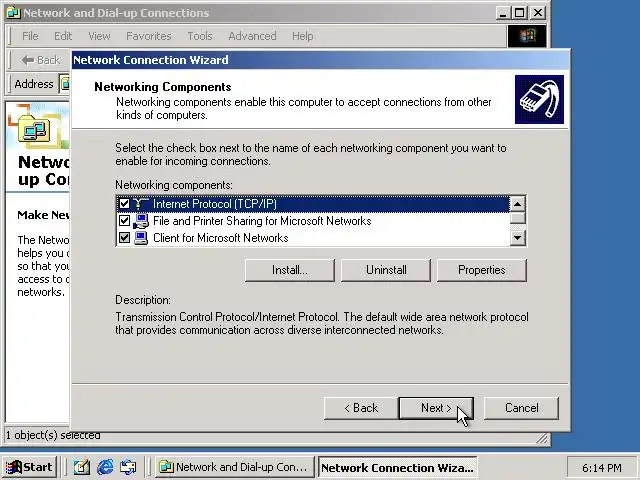Click the Back toolbar button in the Explorer window
Screen dimensions: 640x480
pos(41,60)
